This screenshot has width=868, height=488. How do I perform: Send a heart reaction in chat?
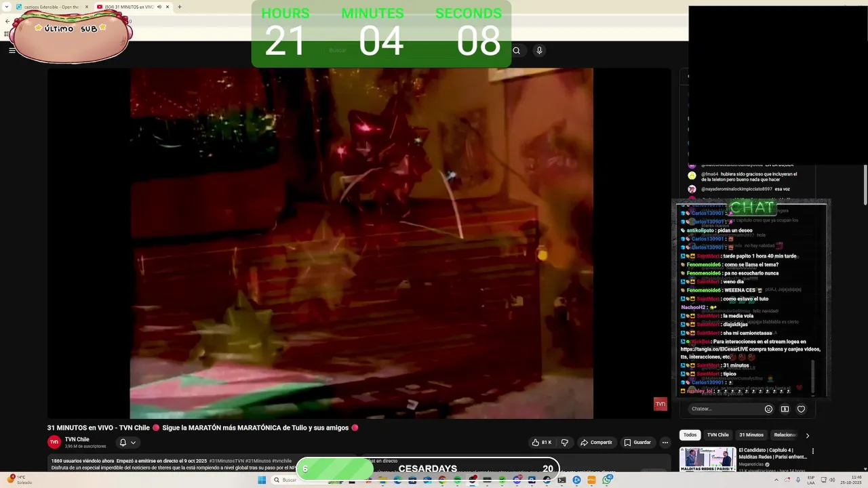801,409
